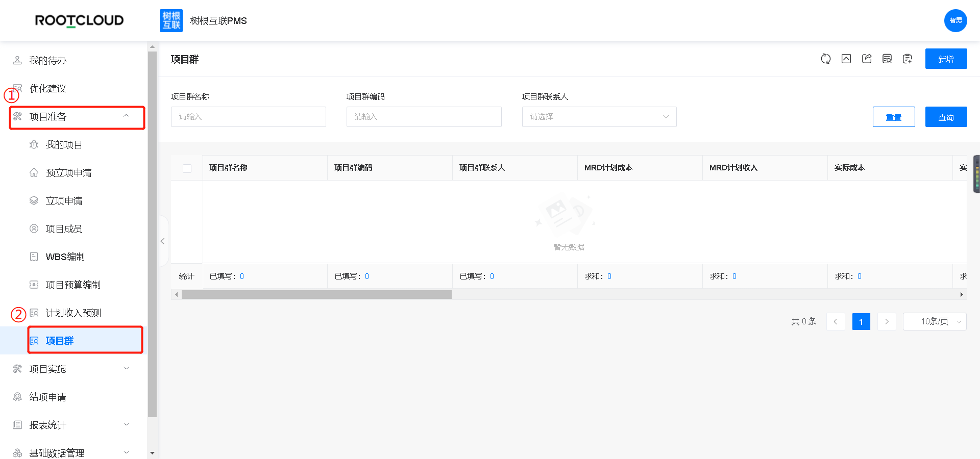Open 项目预算编制 submenu item
Viewport: 980px width, 459px height.
click(73, 285)
